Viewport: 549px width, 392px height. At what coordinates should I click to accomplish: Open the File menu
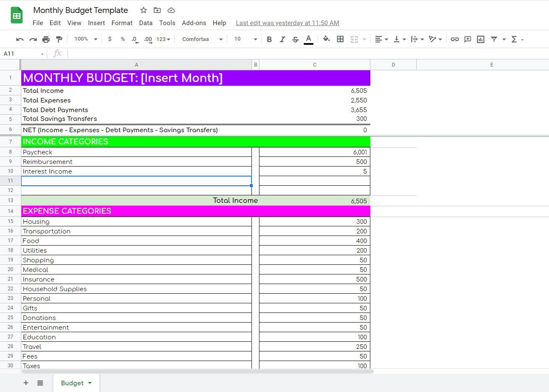(x=38, y=23)
